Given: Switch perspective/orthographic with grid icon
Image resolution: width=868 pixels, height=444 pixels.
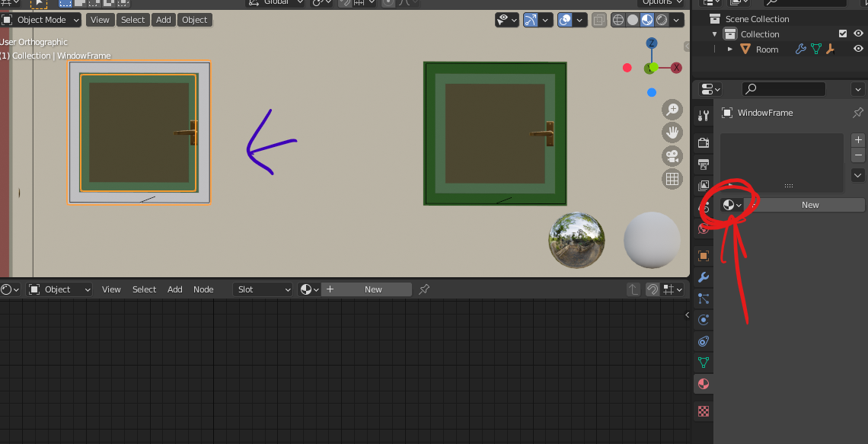Looking at the screenshot, I should pos(672,179).
